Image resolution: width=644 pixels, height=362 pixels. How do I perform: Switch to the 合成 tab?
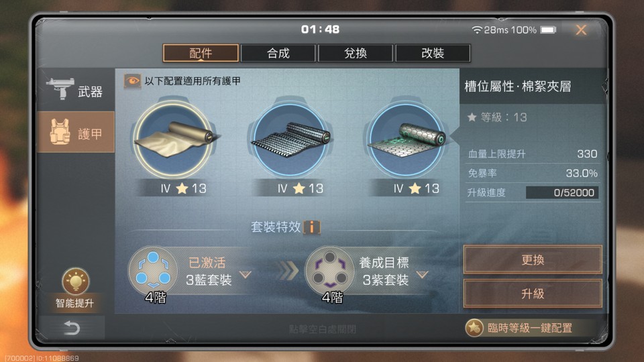tap(278, 54)
